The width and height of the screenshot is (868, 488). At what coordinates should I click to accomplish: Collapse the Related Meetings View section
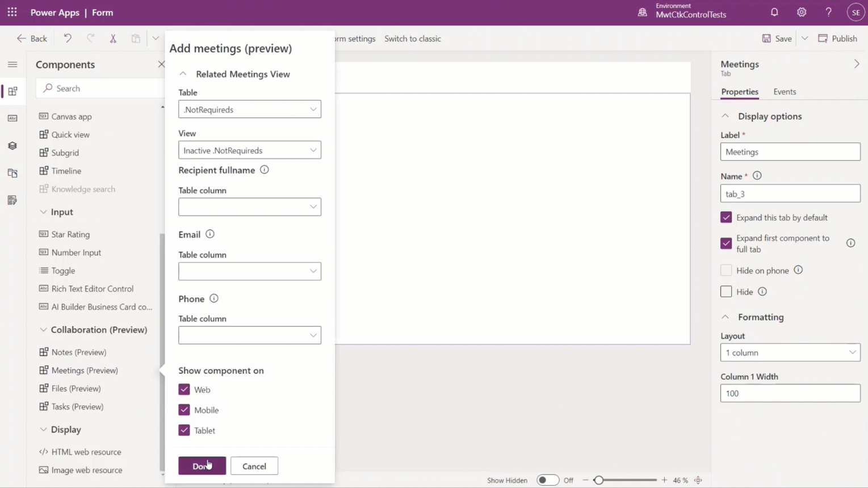coord(183,74)
